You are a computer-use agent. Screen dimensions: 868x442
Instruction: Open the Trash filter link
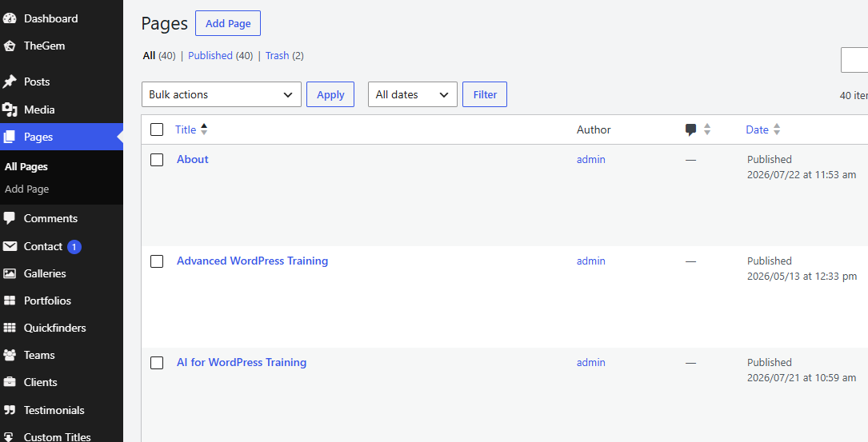coord(277,55)
